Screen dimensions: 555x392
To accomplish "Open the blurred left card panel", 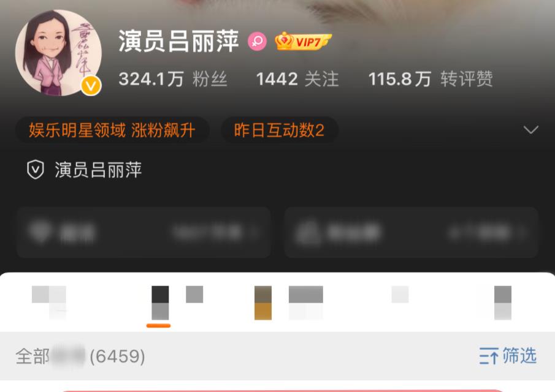I will coord(144,232).
